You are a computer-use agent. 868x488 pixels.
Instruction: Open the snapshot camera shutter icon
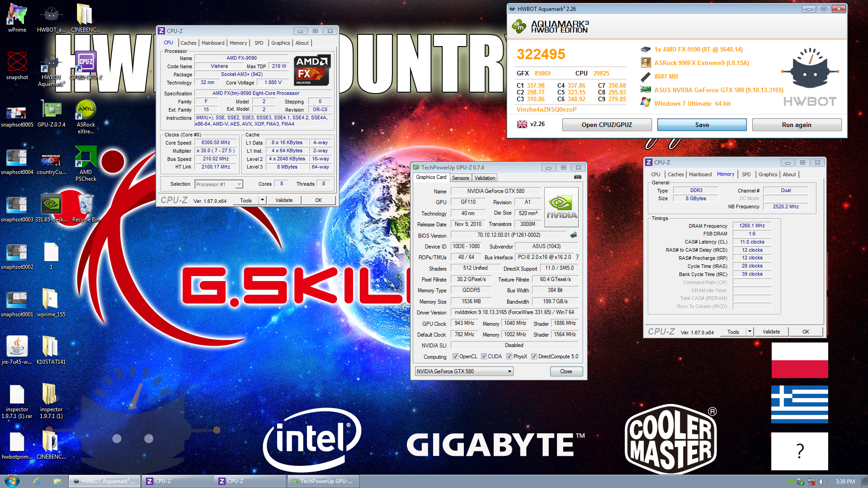pos(17,66)
